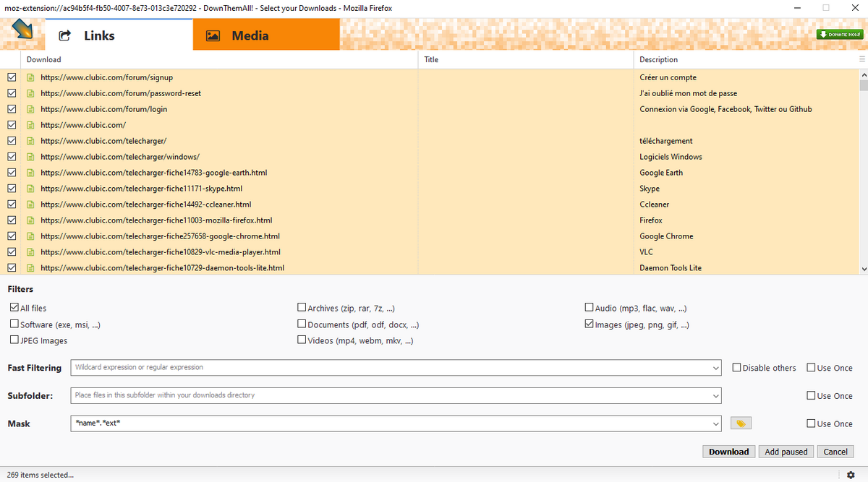Select the telecharger-fiche11171-skype.html link
This screenshot has height=482, width=868.
141,189
